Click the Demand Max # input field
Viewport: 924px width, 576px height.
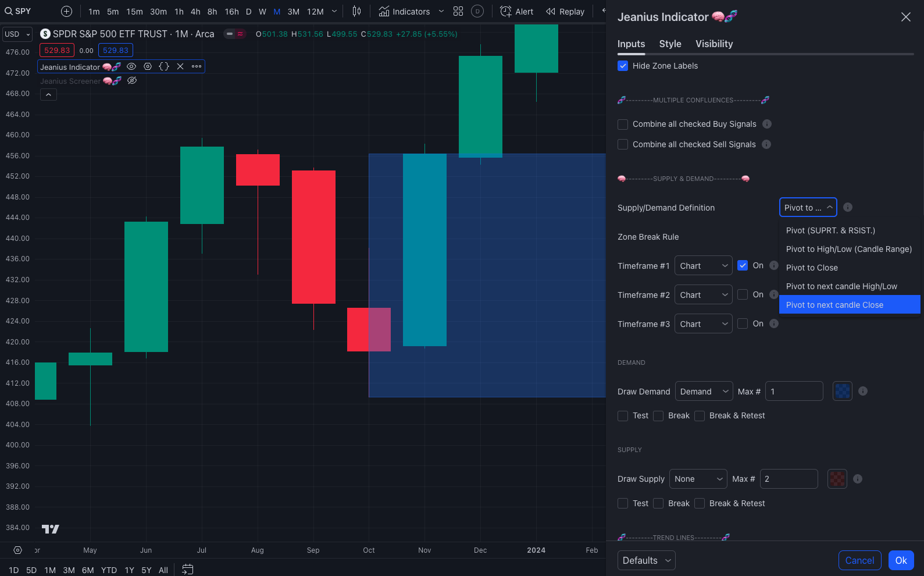tap(794, 391)
